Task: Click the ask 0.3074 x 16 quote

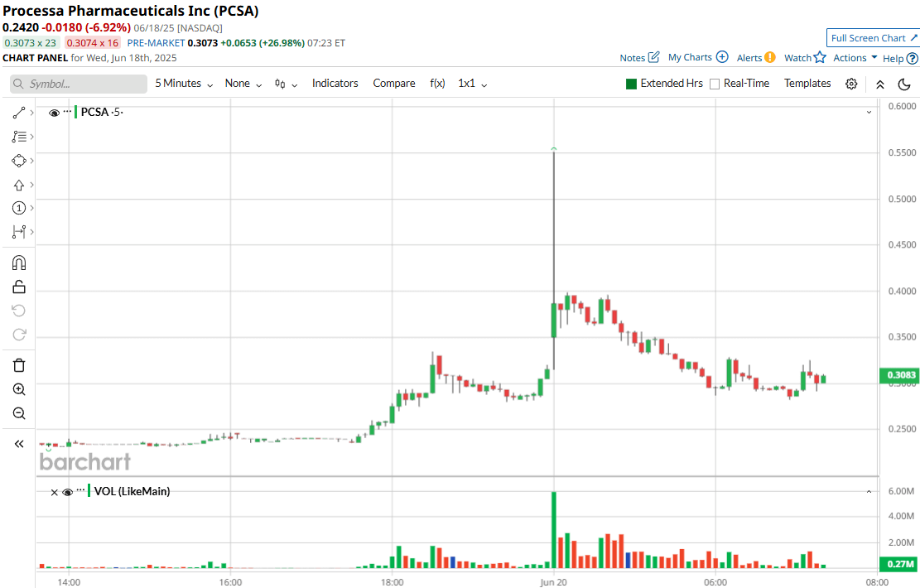Action: (92, 43)
